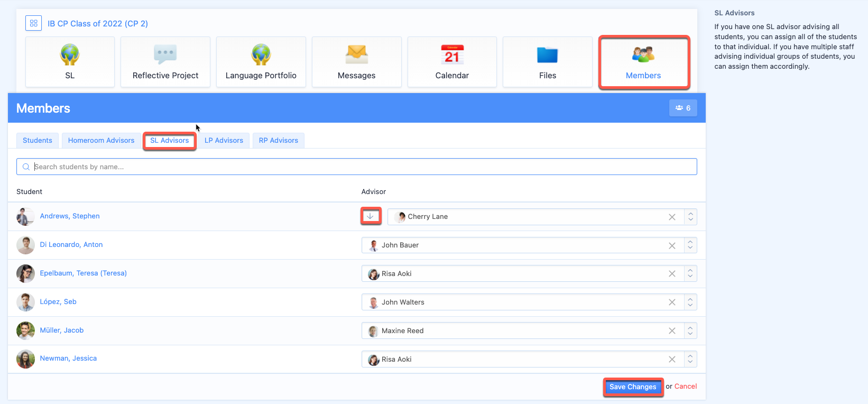Select the SL Advisors tab
The width and height of the screenshot is (868, 404).
[x=170, y=140]
